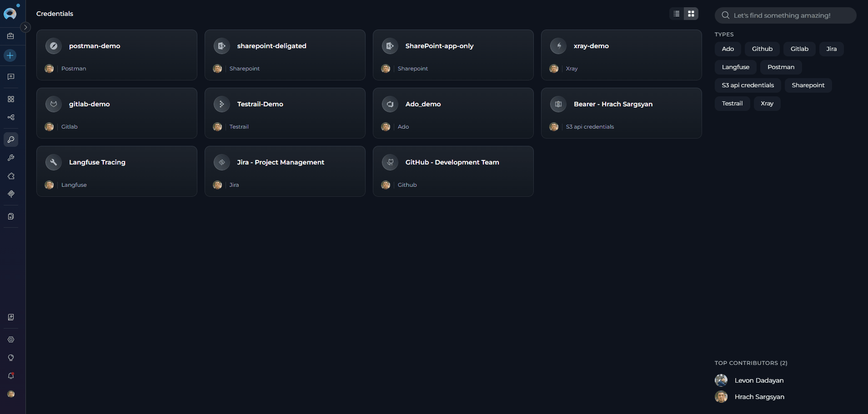Open the user profile avatar in sidebar

11,394
